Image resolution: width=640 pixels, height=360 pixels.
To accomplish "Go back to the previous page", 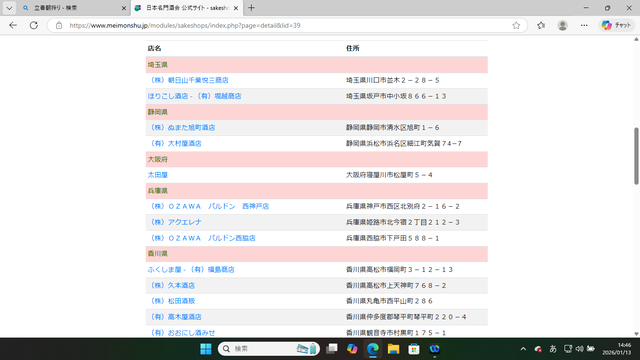I will 13,25.
